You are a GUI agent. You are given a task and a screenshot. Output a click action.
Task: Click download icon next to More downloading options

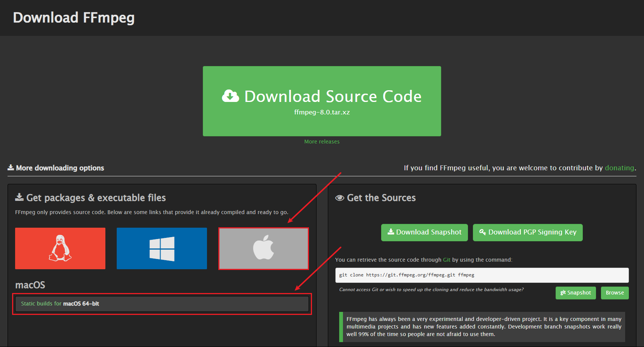pos(11,167)
